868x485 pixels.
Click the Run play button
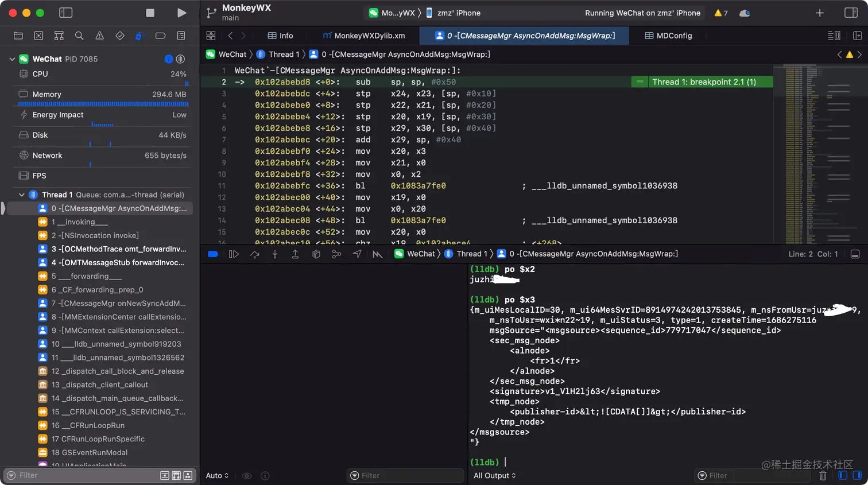pos(181,13)
